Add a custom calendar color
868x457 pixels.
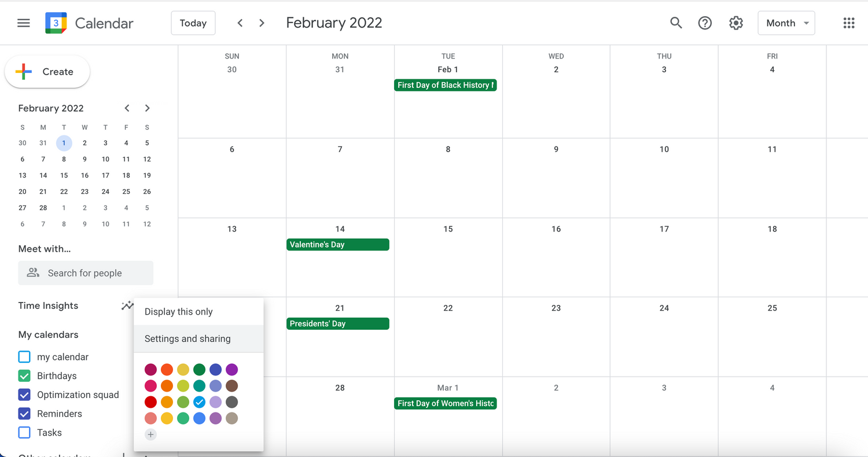150,434
